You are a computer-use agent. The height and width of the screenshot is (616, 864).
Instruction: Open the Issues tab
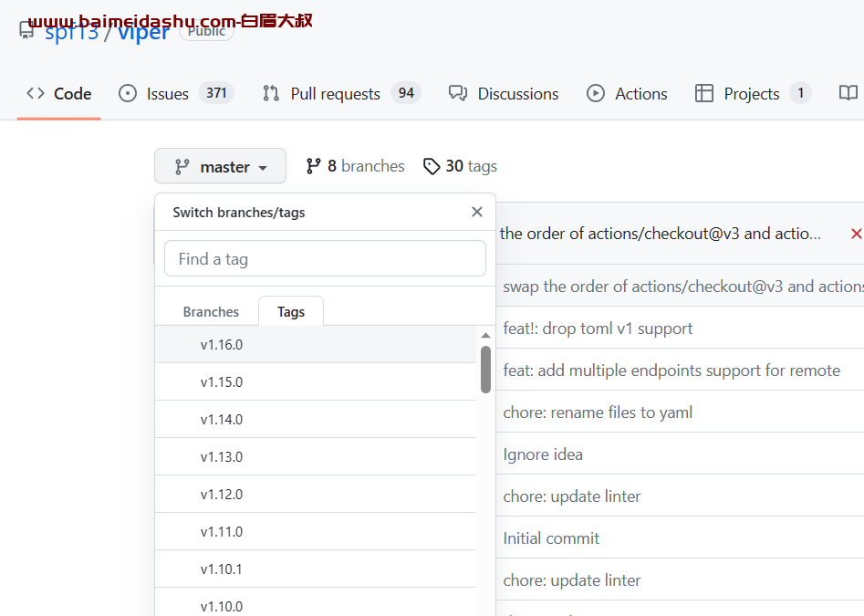click(176, 94)
